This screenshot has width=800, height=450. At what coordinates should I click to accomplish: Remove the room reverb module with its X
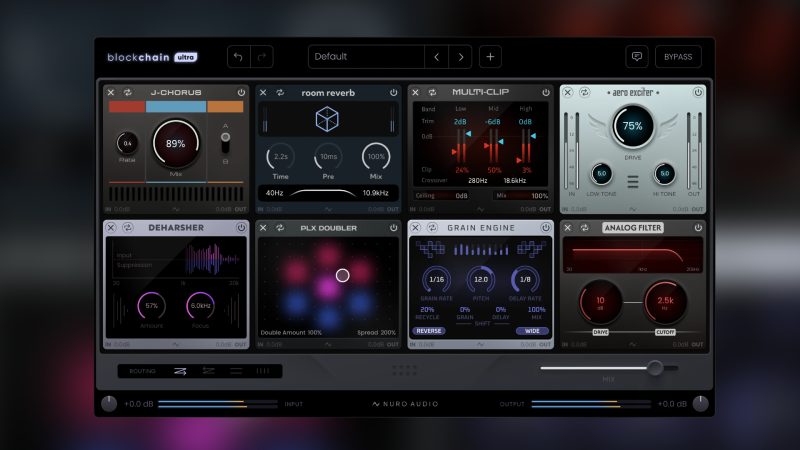pos(263,92)
